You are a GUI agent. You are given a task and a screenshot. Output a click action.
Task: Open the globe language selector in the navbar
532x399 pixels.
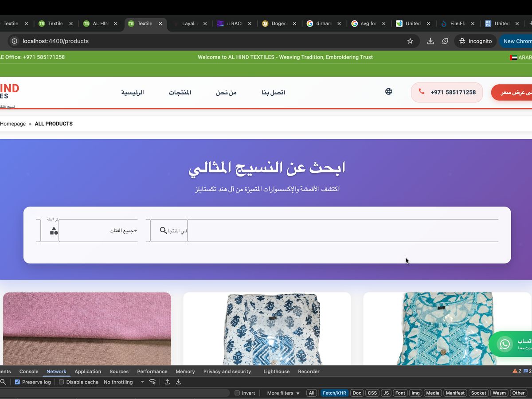pos(389,91)
